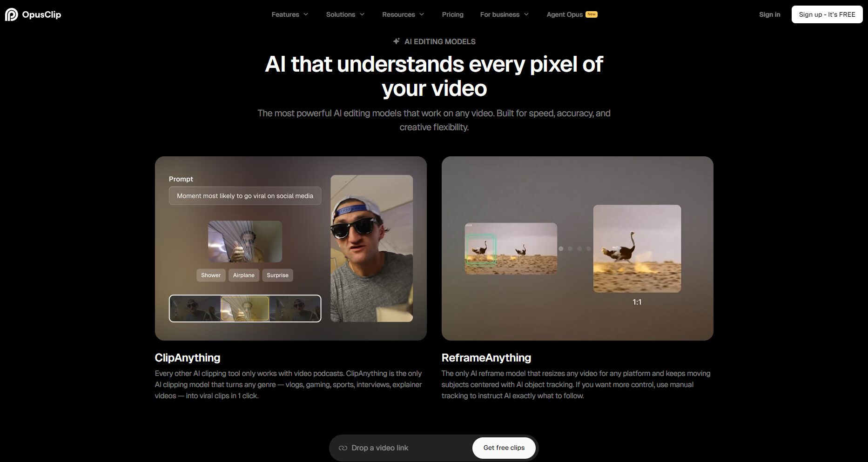Go to the Pricing page

pyautogui.click(x=452, y=14)
